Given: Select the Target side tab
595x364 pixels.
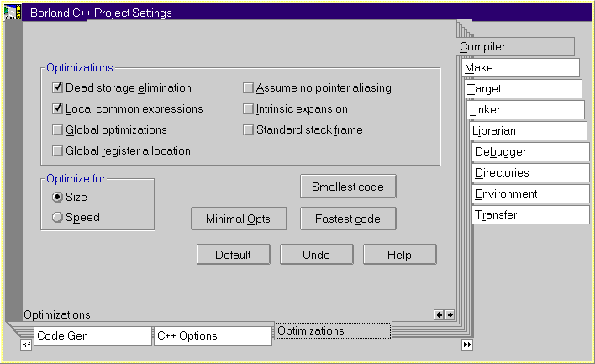Looking at the screenshot, I should tap(524, 88).
